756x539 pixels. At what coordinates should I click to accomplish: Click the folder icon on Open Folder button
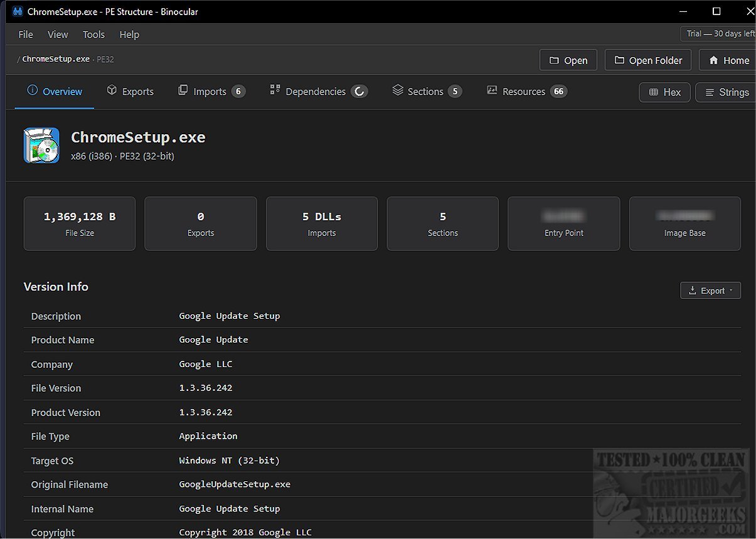pyautogui.click(x=619, y=60)
